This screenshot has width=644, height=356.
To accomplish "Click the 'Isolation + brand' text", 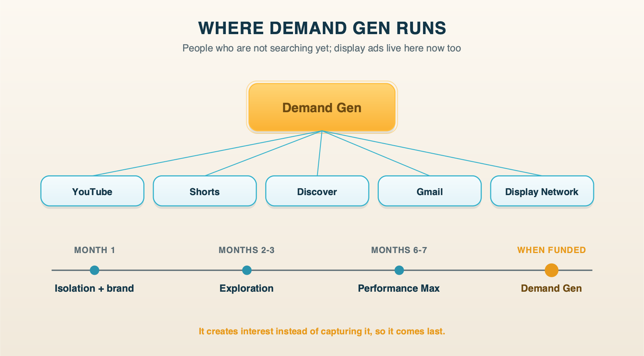I will coord(94,288).
